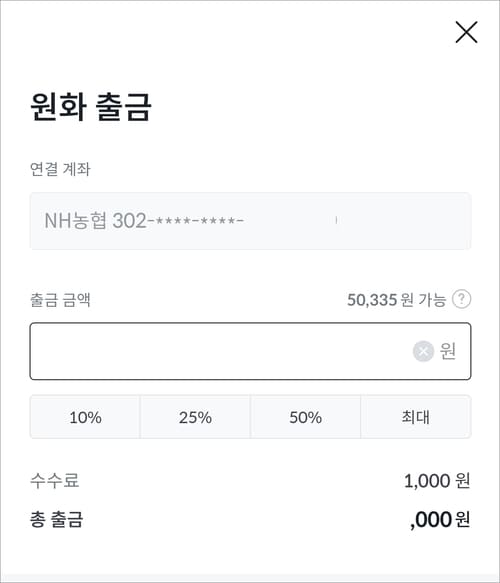This screenshot has width=500, height=583.
Task: Click the ,000 원 total withdrawal value
Action: (x=440, y=520)
